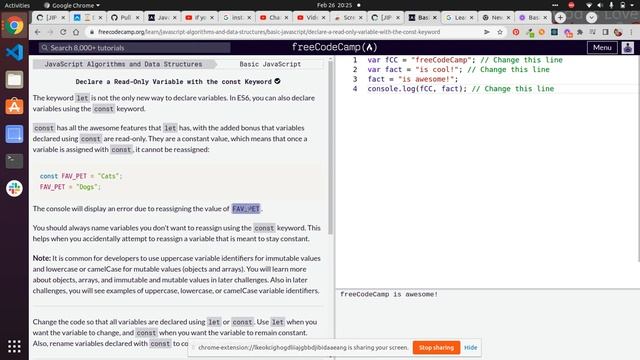
Task: Open the tab search dropdown chevron
Action: pos(591,18)
